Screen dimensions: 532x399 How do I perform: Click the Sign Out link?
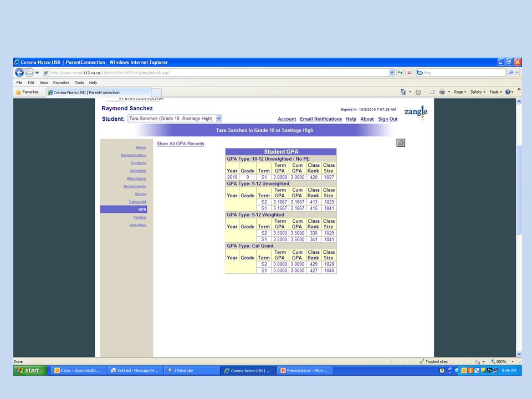pyautogui.click(x=388, y=119)
